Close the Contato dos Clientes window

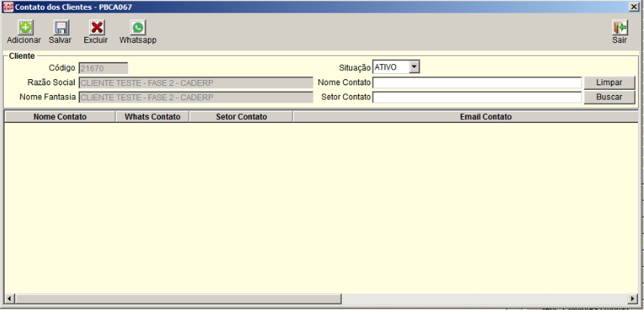click(x=633, y=7)
